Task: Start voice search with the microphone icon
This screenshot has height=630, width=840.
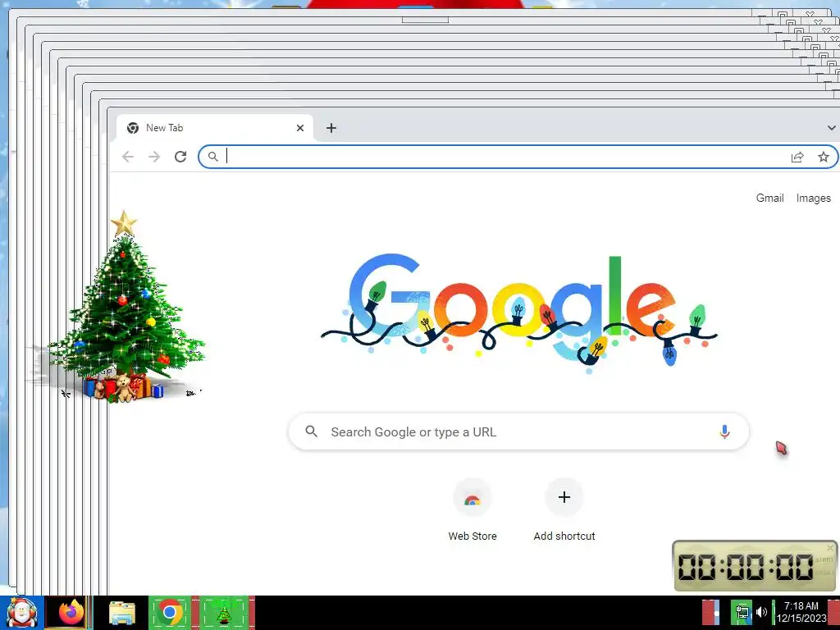Action: click(724, 431)
